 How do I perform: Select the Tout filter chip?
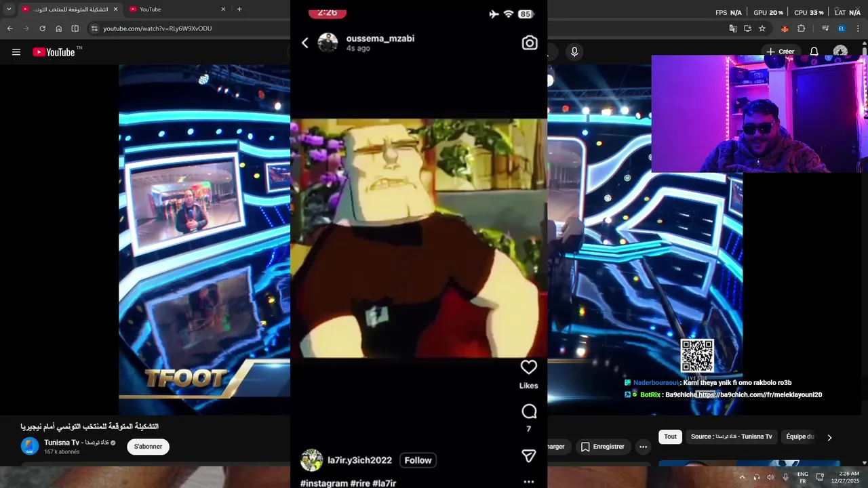pos(670,436)
